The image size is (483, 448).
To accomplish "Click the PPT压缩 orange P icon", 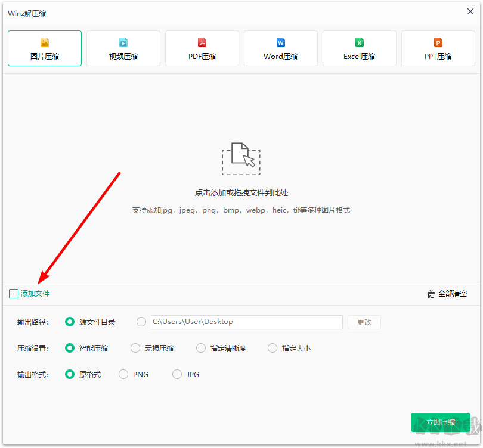I will click(x=438, y=42).
